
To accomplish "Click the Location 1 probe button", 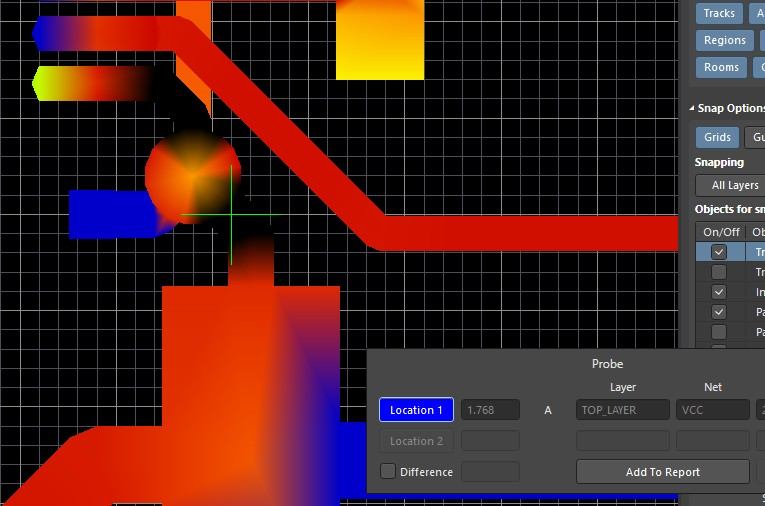I will coord(416,410).
